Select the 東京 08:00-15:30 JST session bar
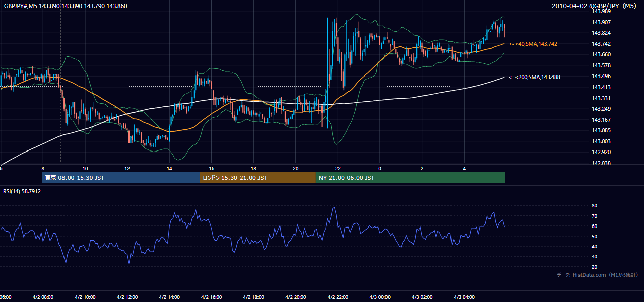 click(x=121, y=178)
